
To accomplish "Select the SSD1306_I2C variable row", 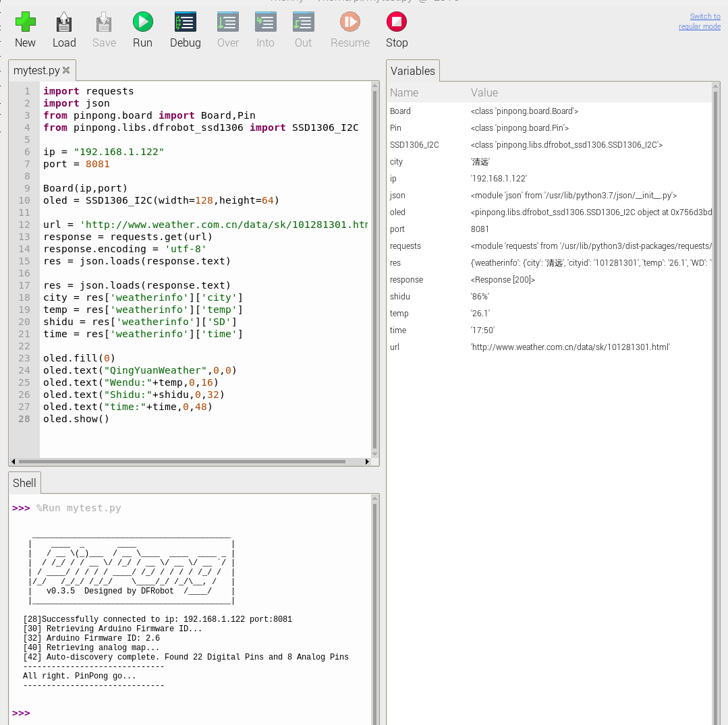I will pyautogui.click(x=550, y=145).
